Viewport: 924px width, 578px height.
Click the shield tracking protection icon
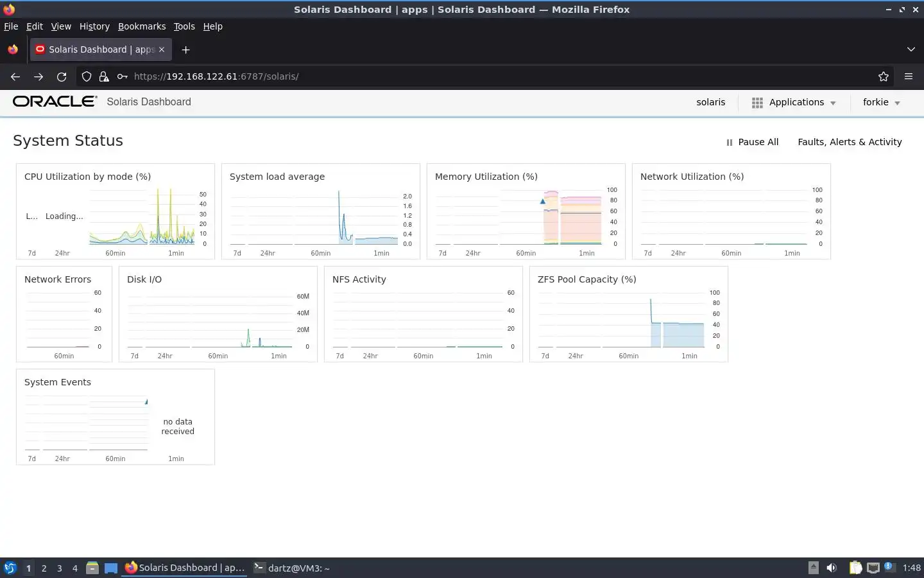[x=87, y=76]
